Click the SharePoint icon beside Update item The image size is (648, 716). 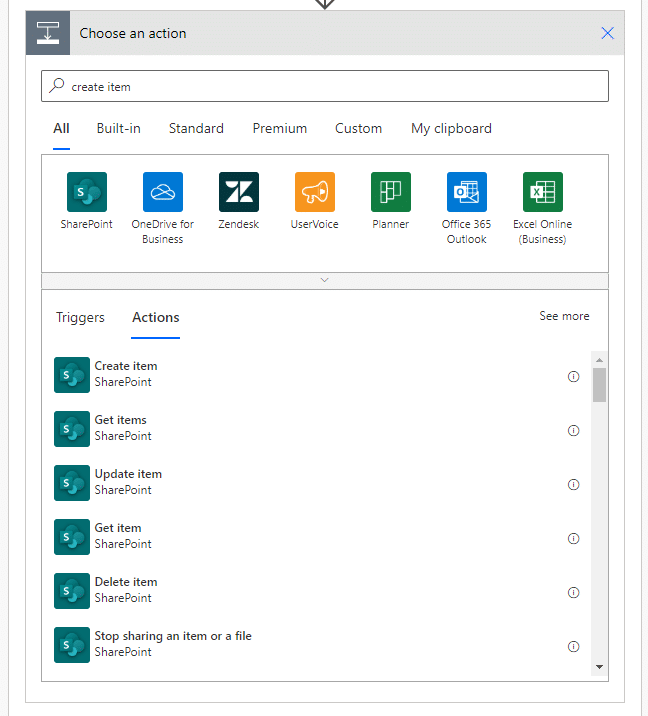pos(72,483)
